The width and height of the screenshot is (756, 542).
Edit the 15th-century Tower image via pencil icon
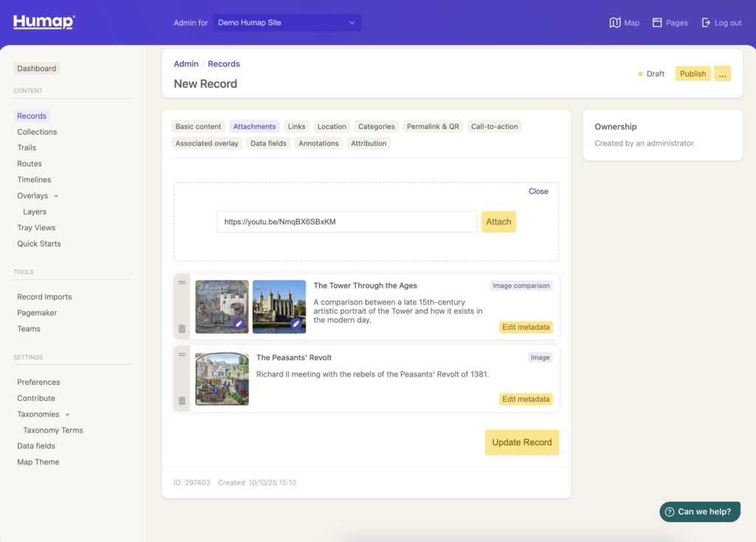(x=239, y=322)
